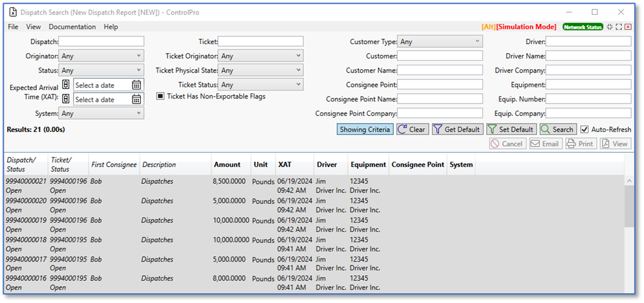Viewport: 644px width, 303px height.
Task: Click the collapse arrows icon near Network Status
Action: coord(610,27)
